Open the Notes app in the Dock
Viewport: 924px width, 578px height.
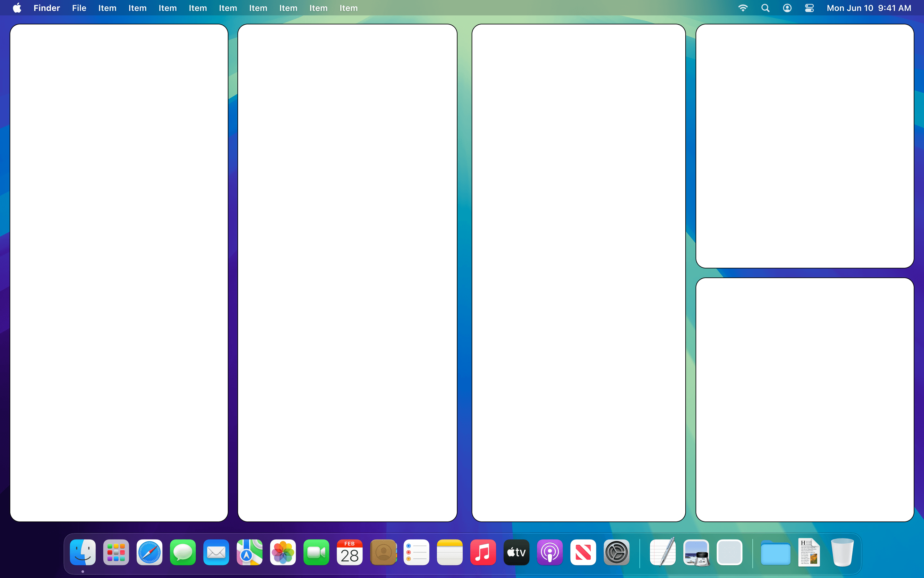tap(450, 552)
